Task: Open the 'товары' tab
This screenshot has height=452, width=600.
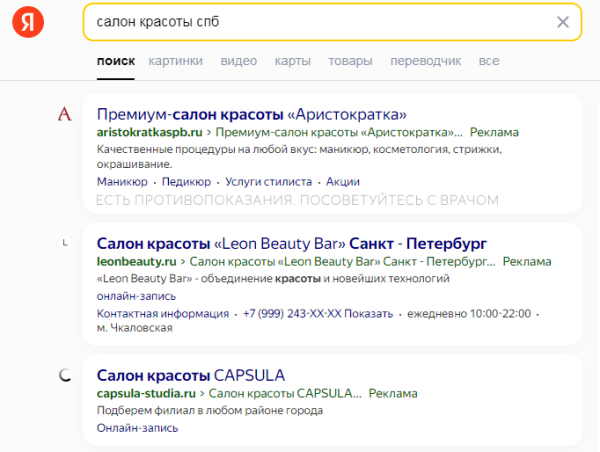Action: 350,61
